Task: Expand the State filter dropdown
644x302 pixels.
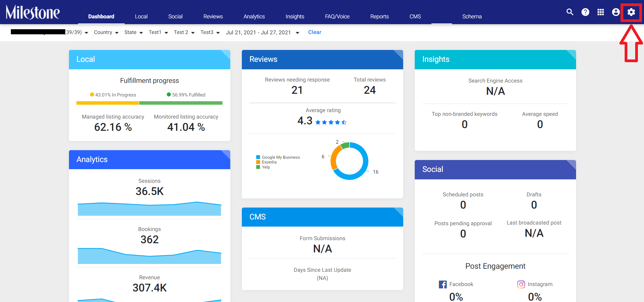Action: pos(133,32)
